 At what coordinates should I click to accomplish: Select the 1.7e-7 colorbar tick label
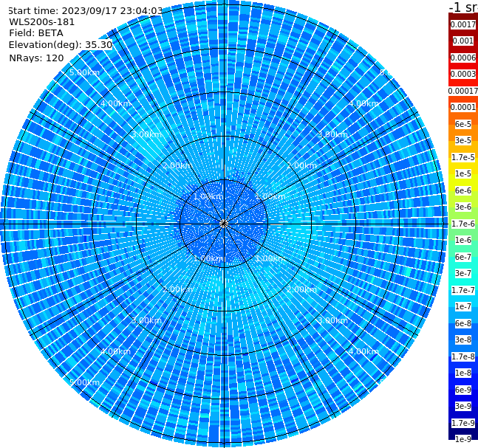(x=463, y=290)
